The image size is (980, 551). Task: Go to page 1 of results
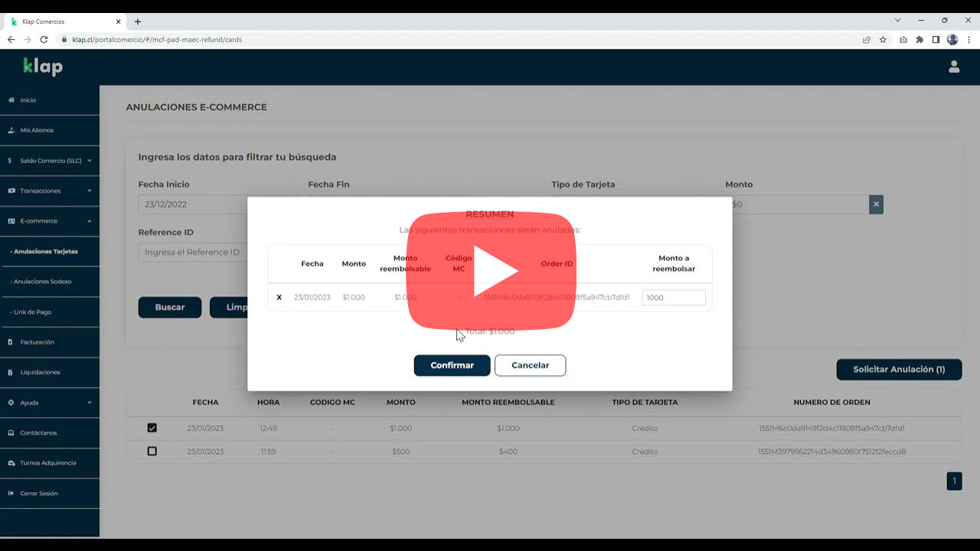click(954, 481)
